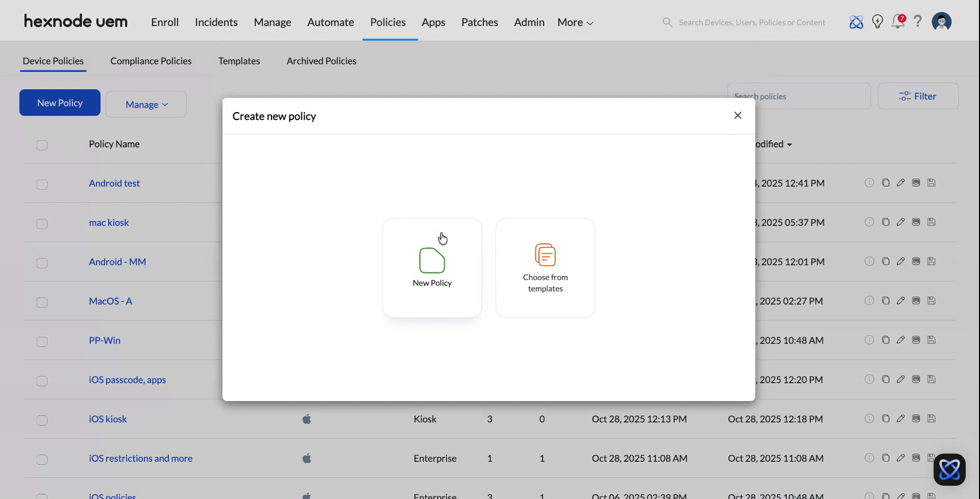Click the lightbulb What's New icon
Viewport: 980px width, 499px height.
877,21
